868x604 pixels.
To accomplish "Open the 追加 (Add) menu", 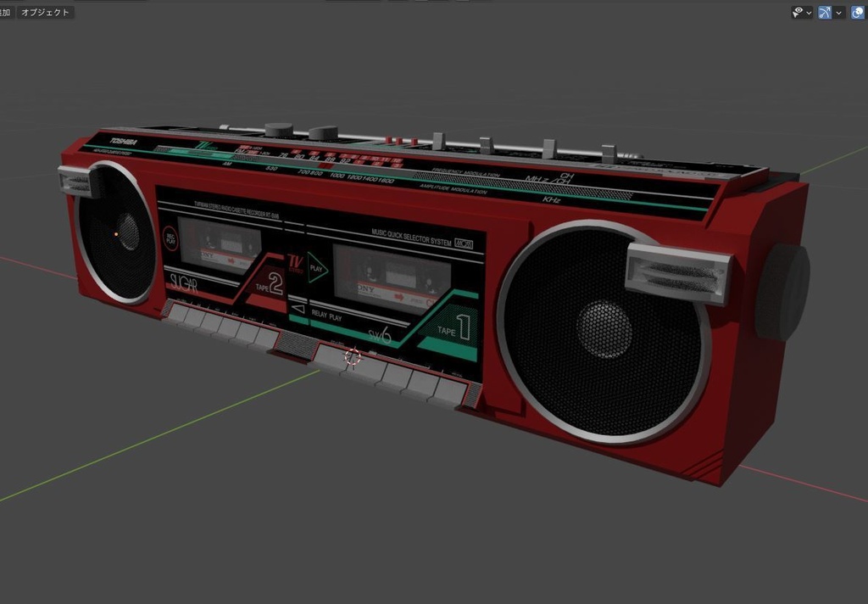I will [x=4, y=12].
